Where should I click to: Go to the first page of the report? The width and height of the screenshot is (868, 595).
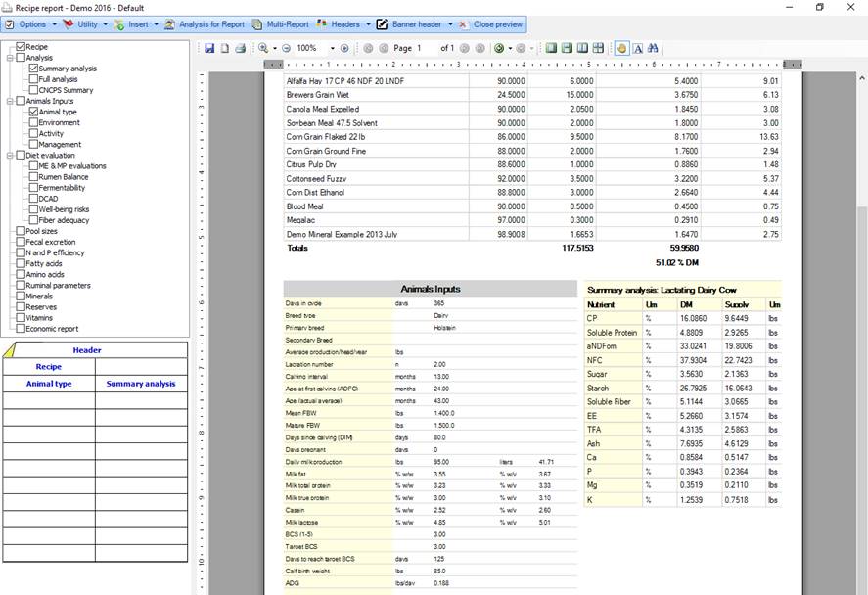tap(368, 48)
